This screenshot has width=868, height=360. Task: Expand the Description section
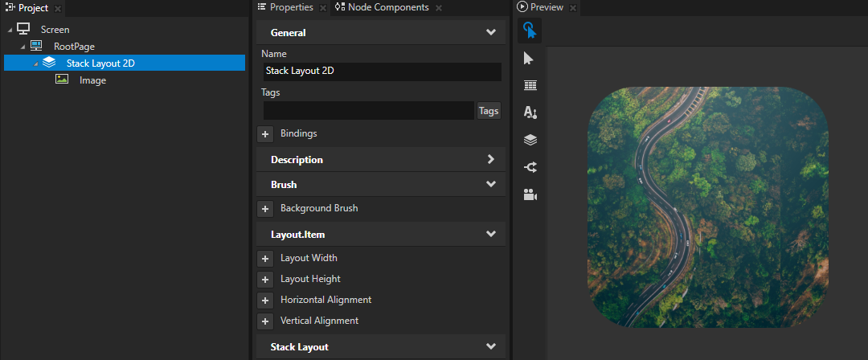pos(491,160)
